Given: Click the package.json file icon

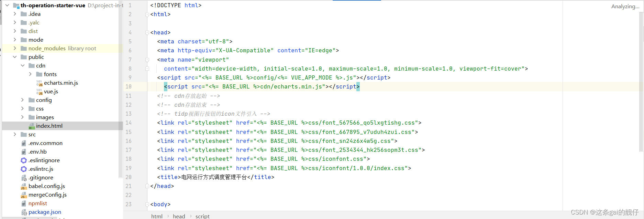Looking at the screenshot, I should pos(24,212).
